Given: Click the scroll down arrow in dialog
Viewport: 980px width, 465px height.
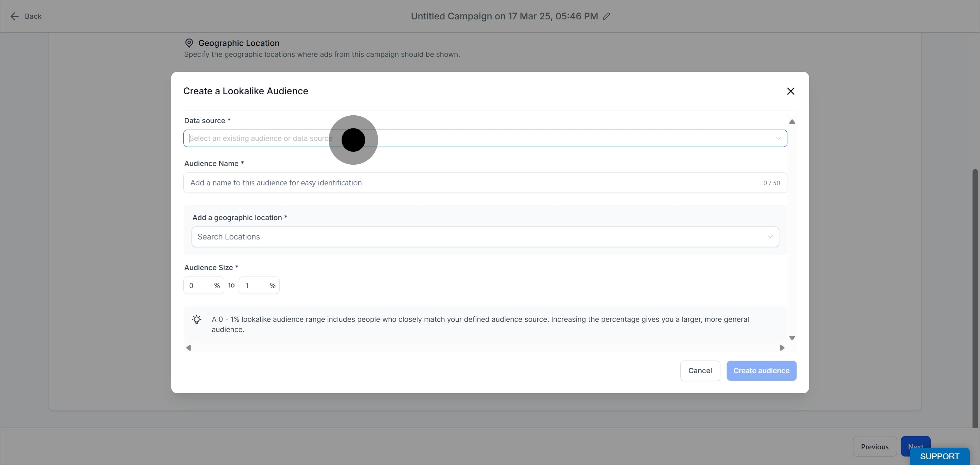Looking at the screenshot, I should pos(792,338).
